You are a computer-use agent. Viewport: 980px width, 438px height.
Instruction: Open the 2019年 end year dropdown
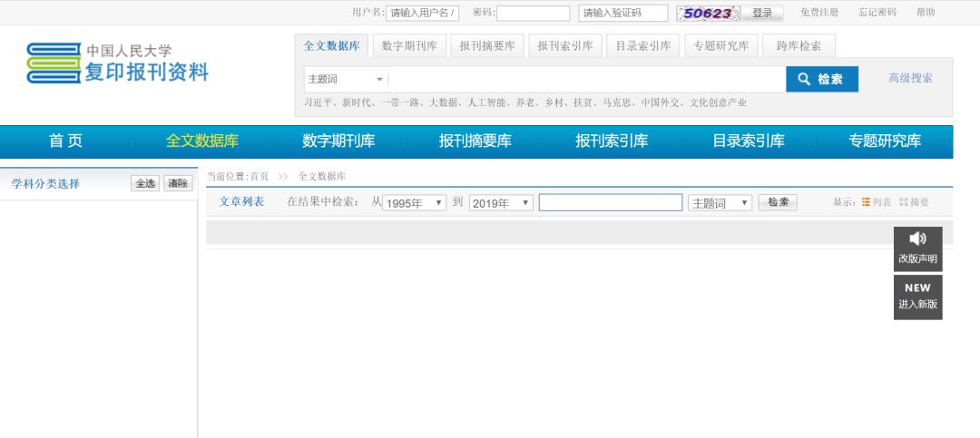tap(501, 203)
